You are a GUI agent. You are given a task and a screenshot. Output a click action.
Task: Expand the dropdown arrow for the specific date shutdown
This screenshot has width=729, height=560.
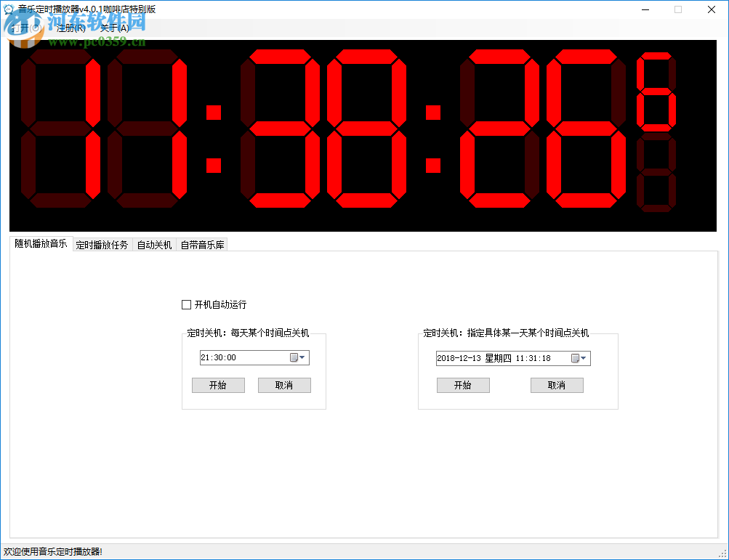(x=584, y=357)
